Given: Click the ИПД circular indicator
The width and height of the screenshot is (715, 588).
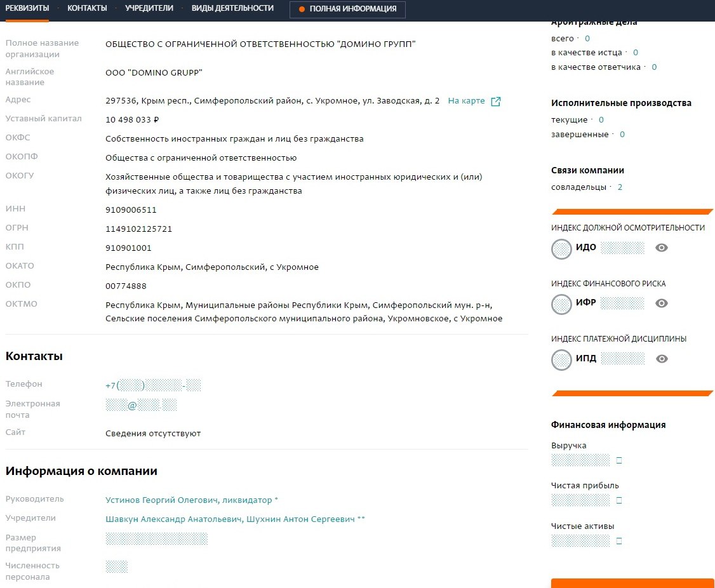Looking at the screenshot, I should [562, 359].
